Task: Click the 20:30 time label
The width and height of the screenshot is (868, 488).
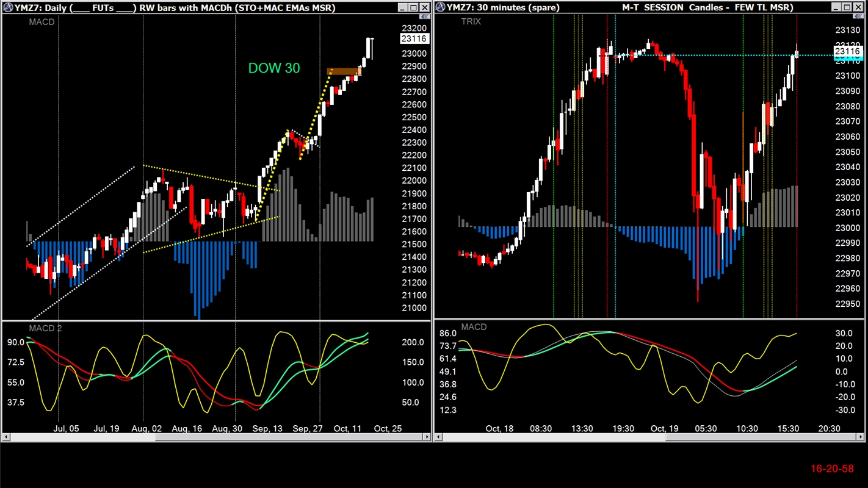Action: tap(830, 428)
